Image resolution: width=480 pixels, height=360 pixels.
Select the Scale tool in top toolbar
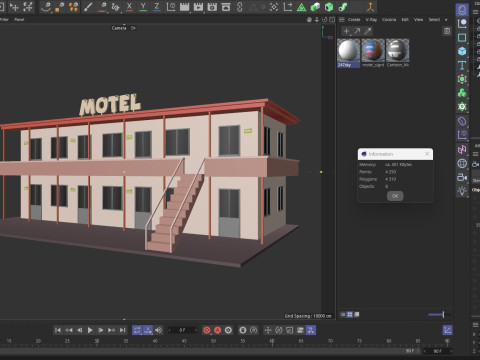[x=28, y=7]
